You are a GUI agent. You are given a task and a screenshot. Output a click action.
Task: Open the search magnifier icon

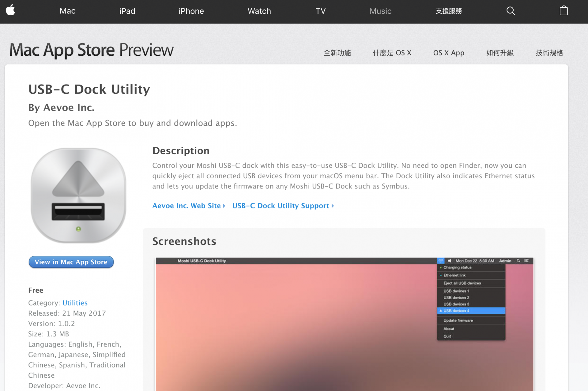(x=511, y=11)
